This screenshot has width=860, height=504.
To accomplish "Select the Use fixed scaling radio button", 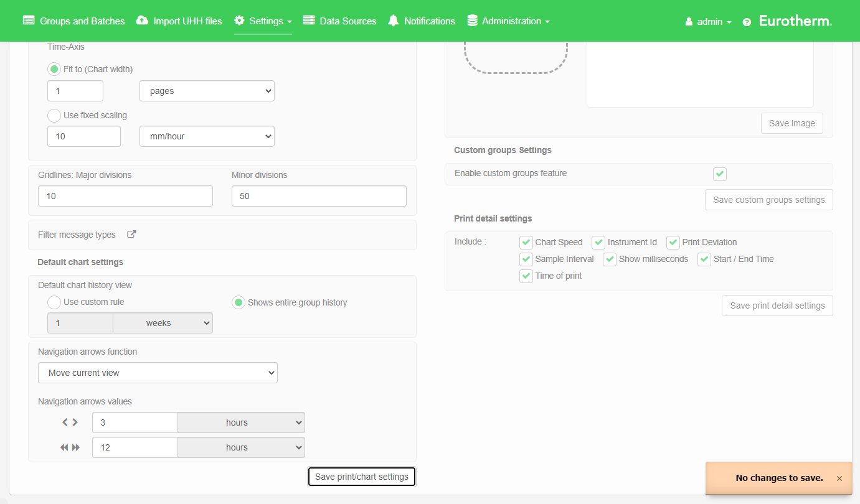I will [x=54, y=115].
